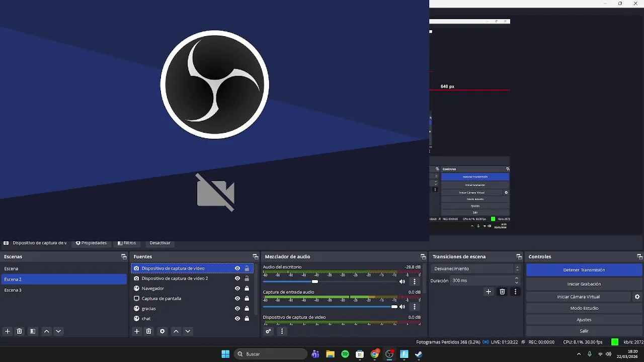
Task: Open File Explorer from the taskbar
Action: 330,354
